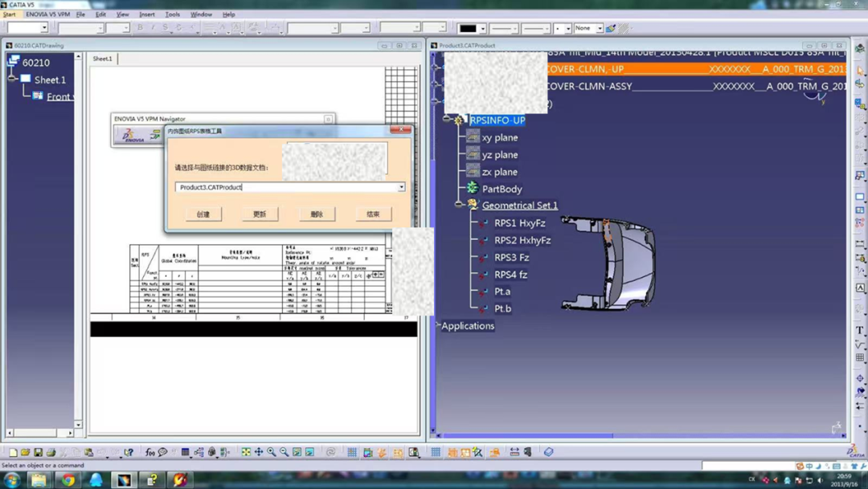
Task: Open the Edit menu
Action: (100, 14)
